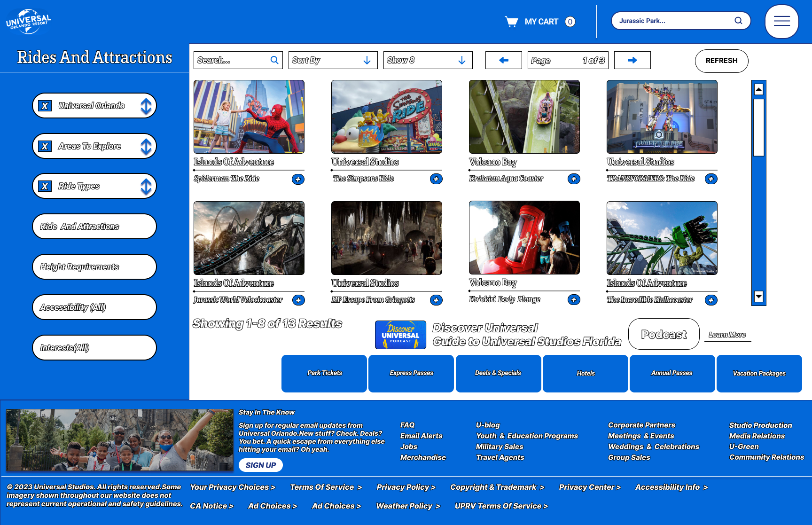Click the magnifier icon in the rides Search box
Image resolution: width=812 pixels, height=525 pixels.
click(x=274, y=60)
